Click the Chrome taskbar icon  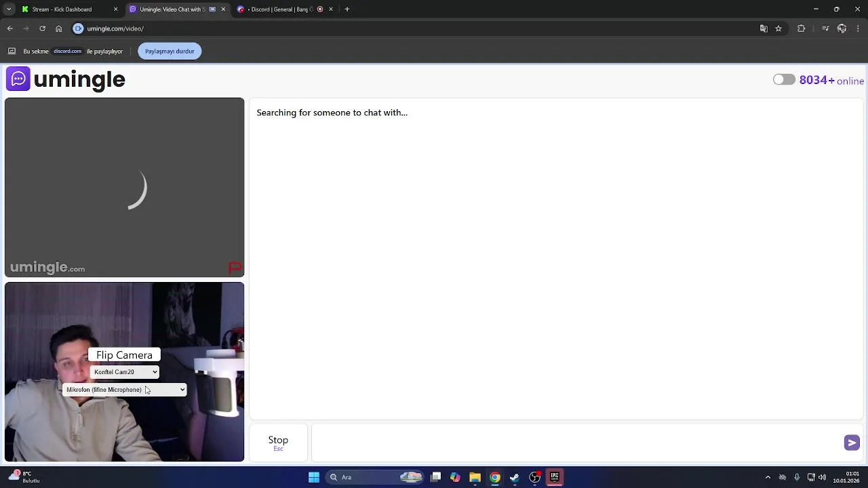pos(495,477)
